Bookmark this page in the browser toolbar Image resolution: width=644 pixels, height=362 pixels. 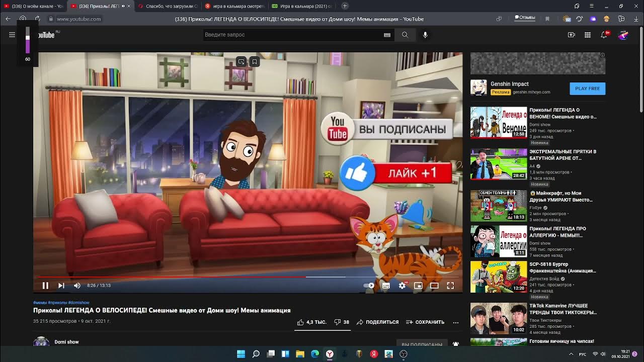[x=547, y=19]
